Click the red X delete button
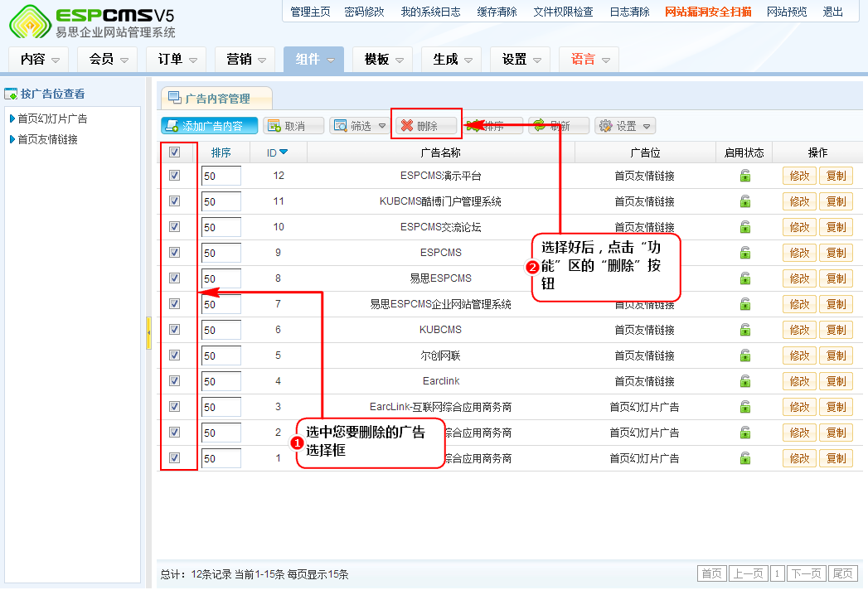868x590 pixels. tap(427, 126)
